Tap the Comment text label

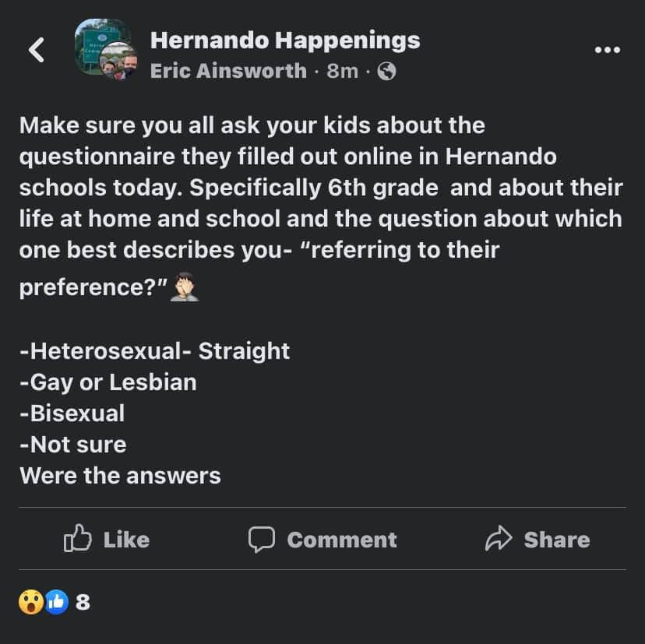click(x=342, y=540)
